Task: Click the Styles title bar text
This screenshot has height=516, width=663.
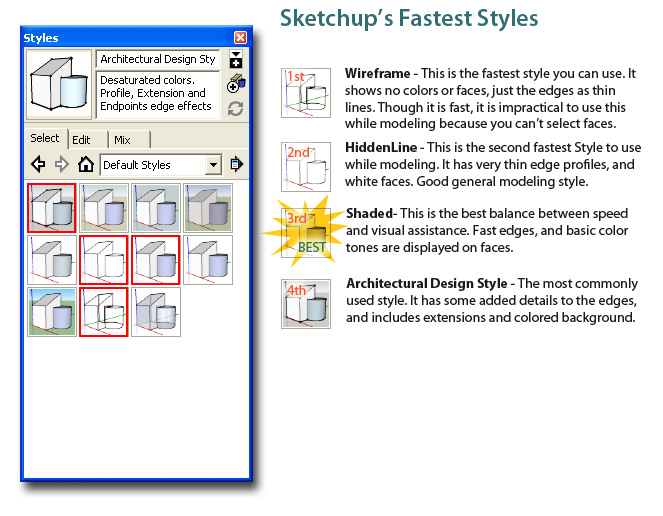Action: click(41, 38)
